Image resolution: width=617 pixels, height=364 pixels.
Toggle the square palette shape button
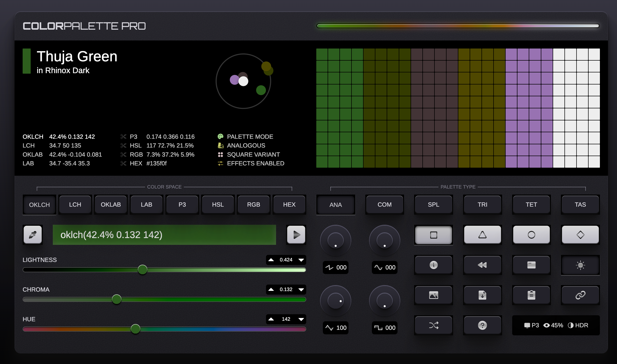point(433,235)
